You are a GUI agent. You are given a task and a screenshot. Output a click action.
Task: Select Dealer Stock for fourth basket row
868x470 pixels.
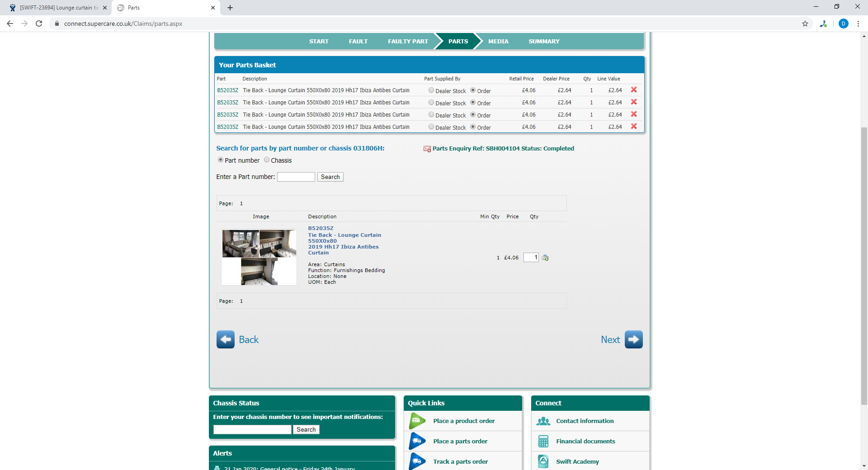tap(431, 127)
